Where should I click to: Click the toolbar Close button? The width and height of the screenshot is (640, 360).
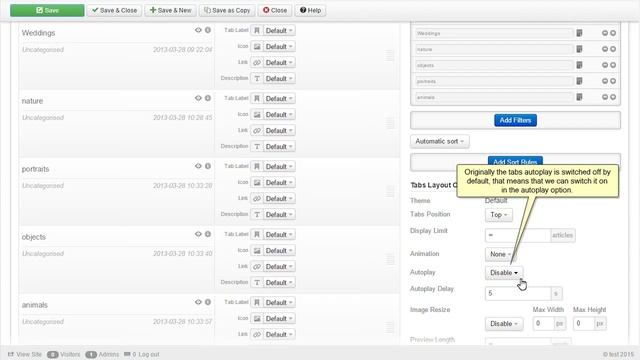(275, 10)
